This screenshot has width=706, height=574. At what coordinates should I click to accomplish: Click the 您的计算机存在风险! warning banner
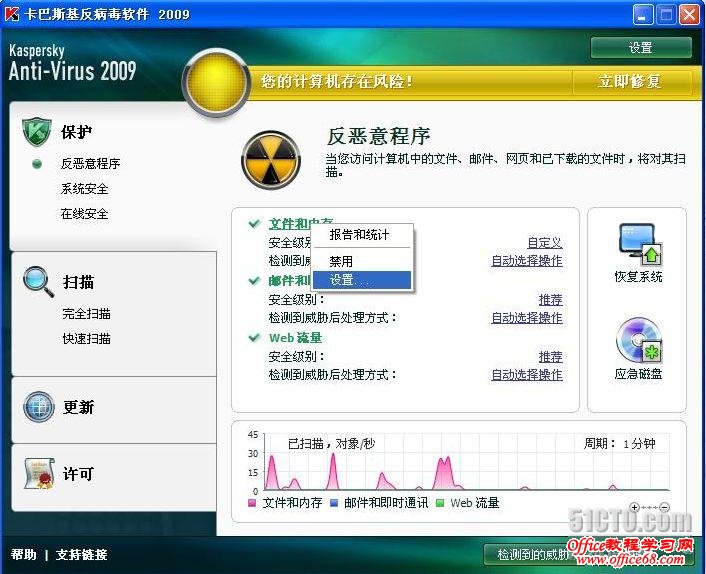click(x=410, y=82)
